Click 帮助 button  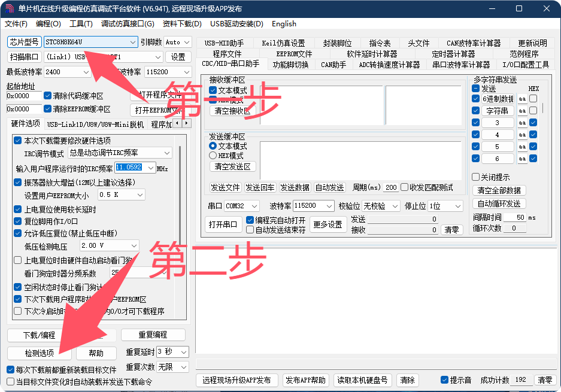pos(96,353)
